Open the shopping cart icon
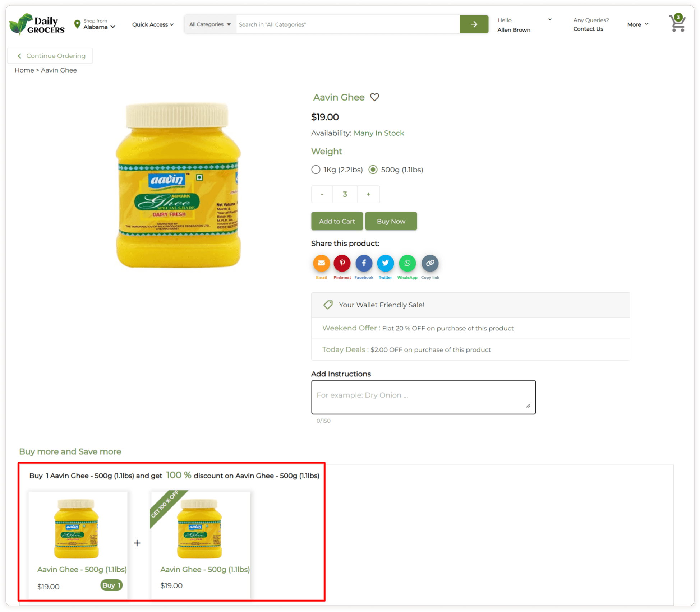 [x=677, y=23]
